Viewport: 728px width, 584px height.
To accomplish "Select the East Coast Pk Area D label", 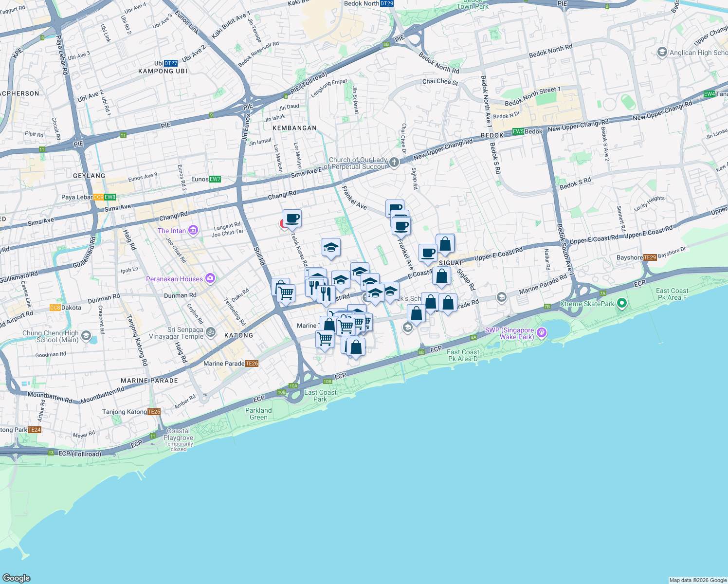I will tap(463, 355).
